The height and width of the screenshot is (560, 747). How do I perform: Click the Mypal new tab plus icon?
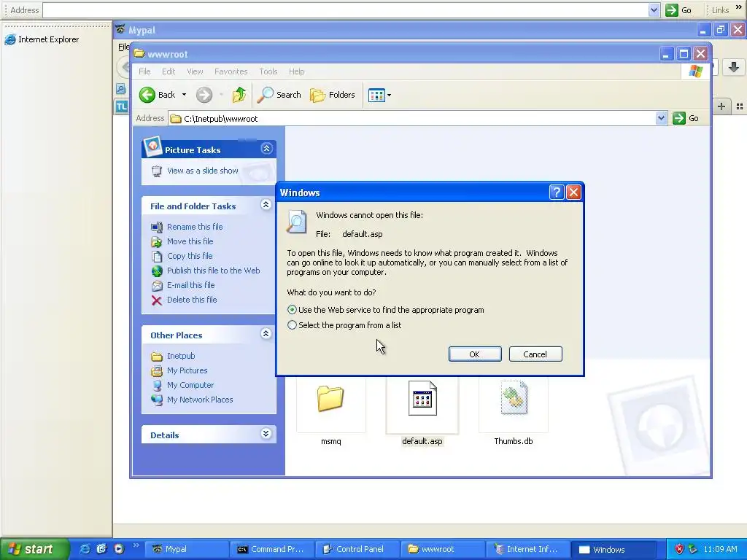coord(721,106)
